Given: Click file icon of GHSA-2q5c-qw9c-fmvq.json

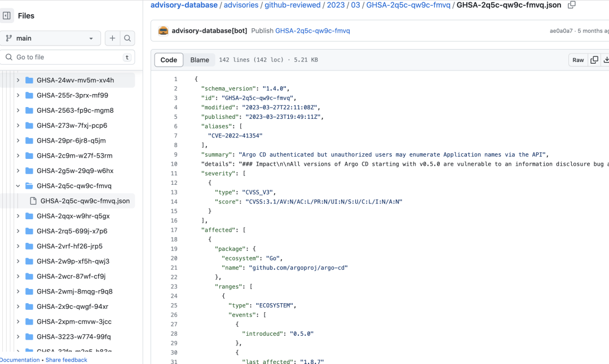Looking at the screenshot, I should coord(33,201).
